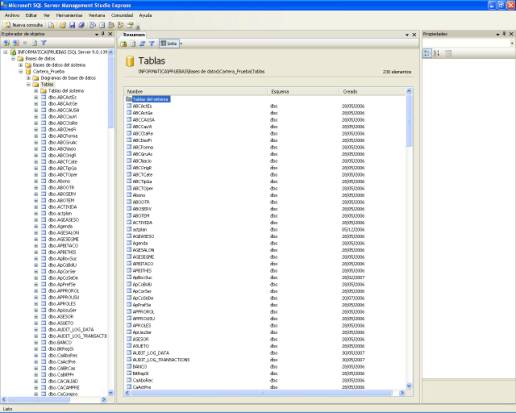Click the Esquema column header
This screenshot has width=516, height=413.
pyautogui.click(x=303, y=92)
